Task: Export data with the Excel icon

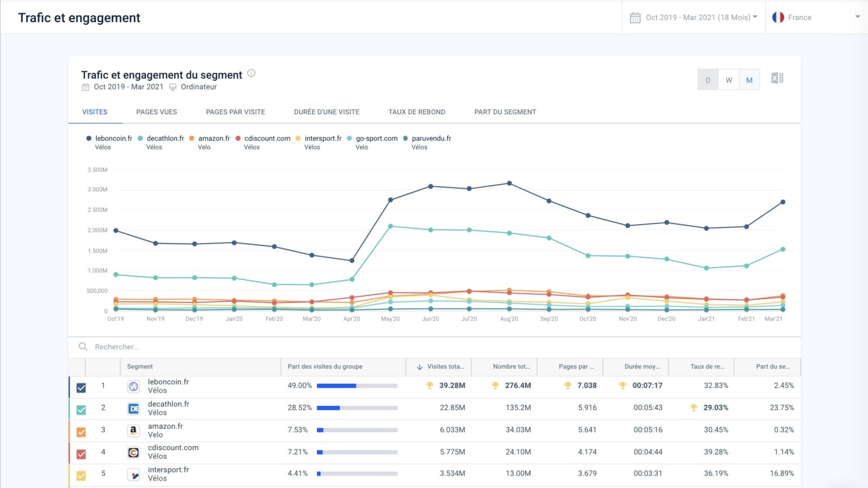Action: tap(777, 79)
